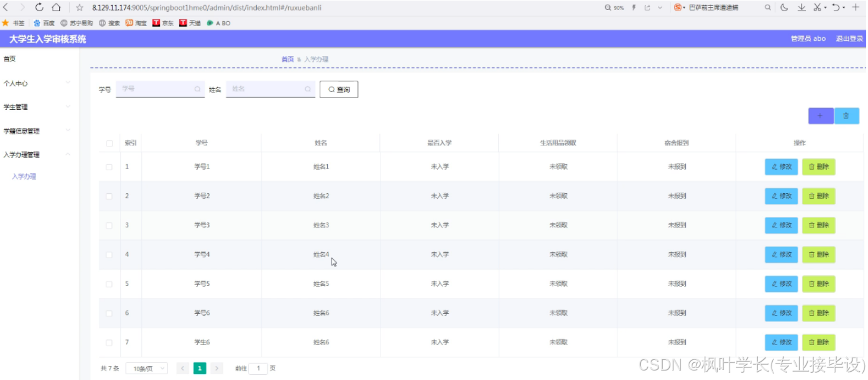Click the blue trash batch-delete button
Screen dimensions: 868x380
[x=847, y=116]
